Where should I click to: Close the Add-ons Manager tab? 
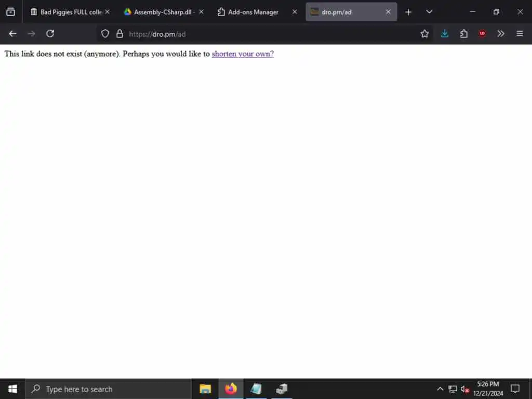295,12
